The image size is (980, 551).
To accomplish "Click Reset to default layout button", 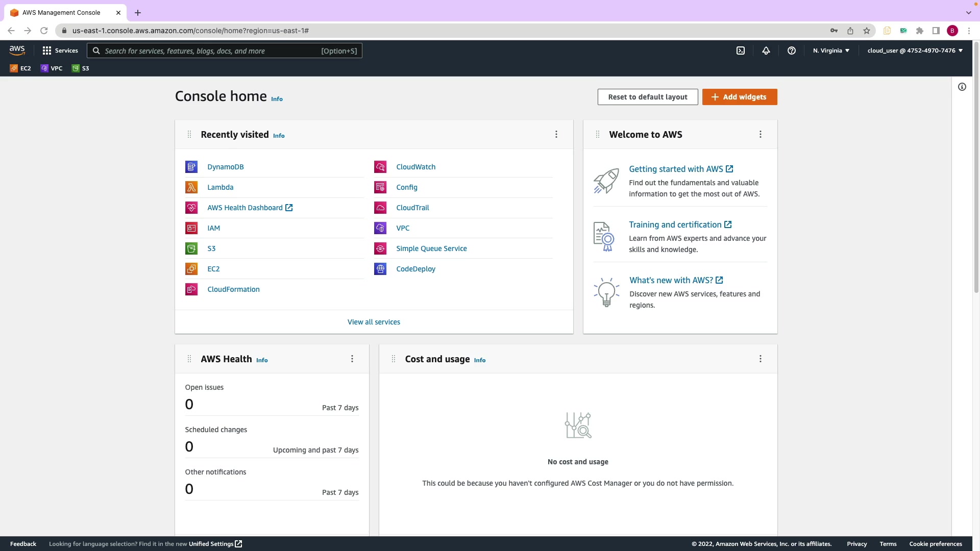I will pyautogui.click(x=648, y=97).
